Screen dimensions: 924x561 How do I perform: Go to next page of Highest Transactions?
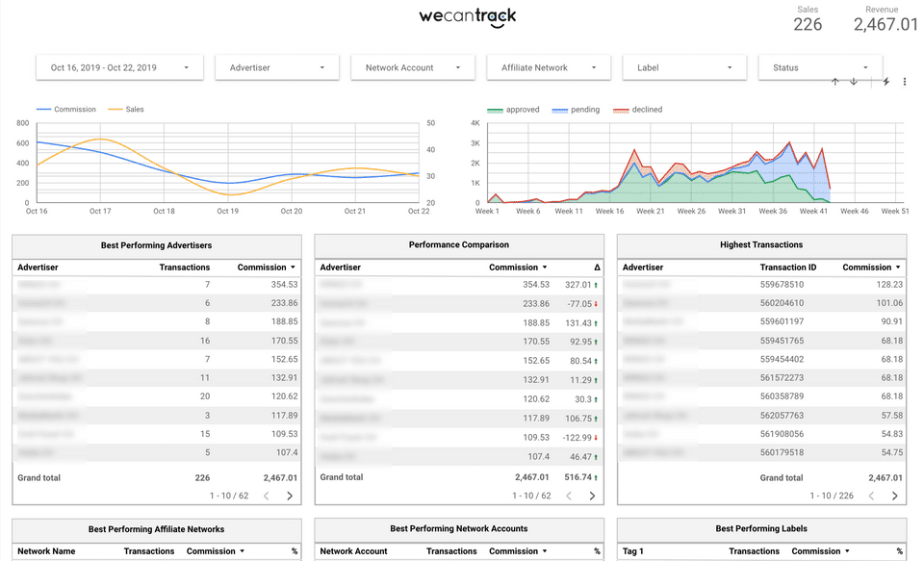(894, 496)
